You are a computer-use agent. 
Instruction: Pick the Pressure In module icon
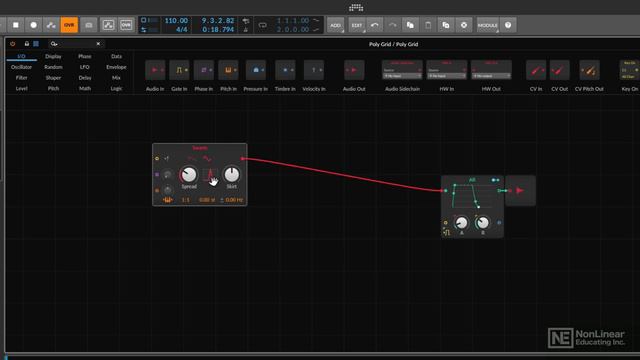(256, 70)
